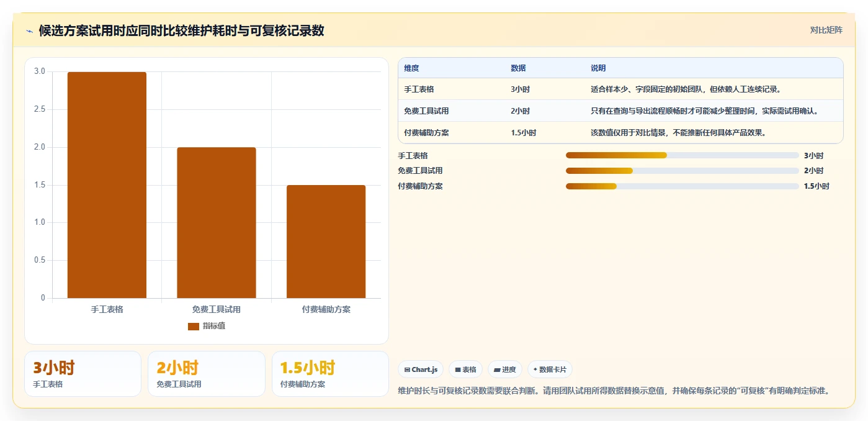Toggle the 指标值 legend swatch
Viewport: 868px width, 421px height.
tap(194, 326)
